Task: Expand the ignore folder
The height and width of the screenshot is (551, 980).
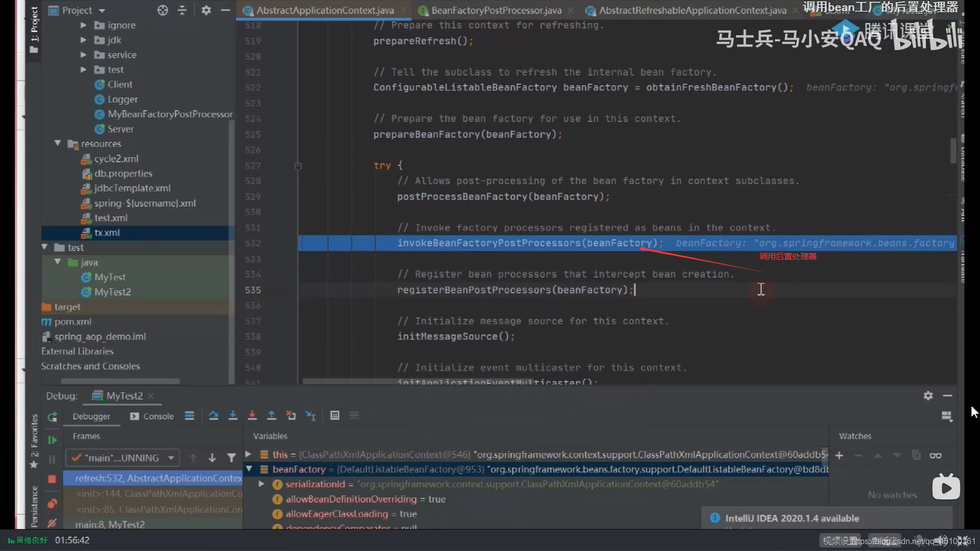Action: (83, 25)
